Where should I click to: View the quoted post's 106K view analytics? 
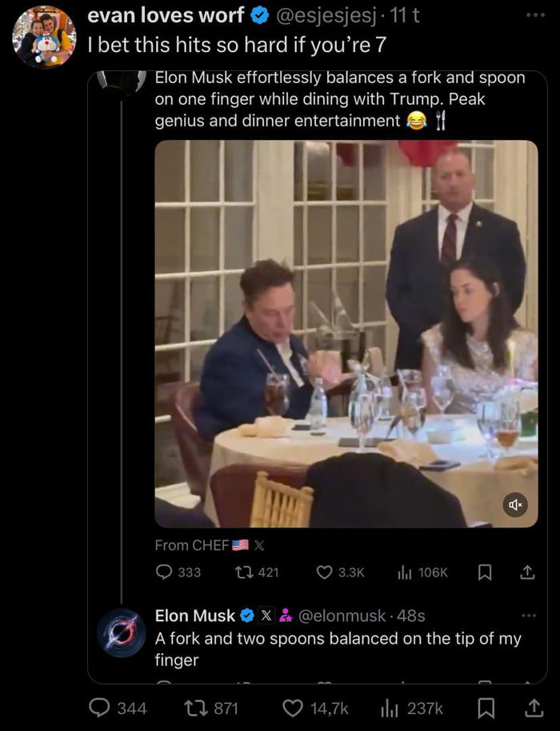coord(406,572)
